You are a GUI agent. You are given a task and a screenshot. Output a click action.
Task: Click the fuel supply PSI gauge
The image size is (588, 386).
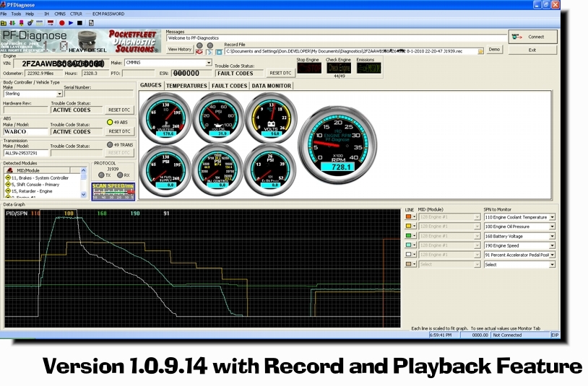(x=165, y=170)
